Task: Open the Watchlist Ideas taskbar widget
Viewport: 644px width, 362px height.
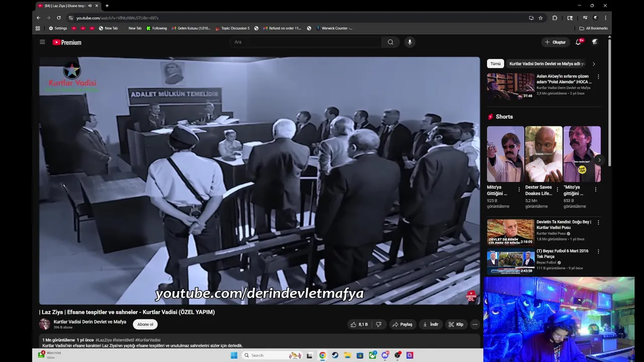Action: coord(49,355)
